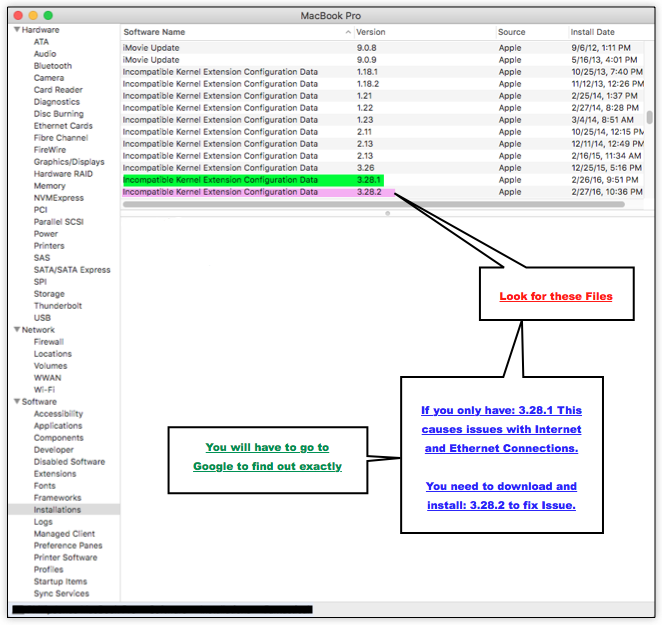Open Locations under Network
The width and height of the screenshot is (662, 625).
[53, 354]
